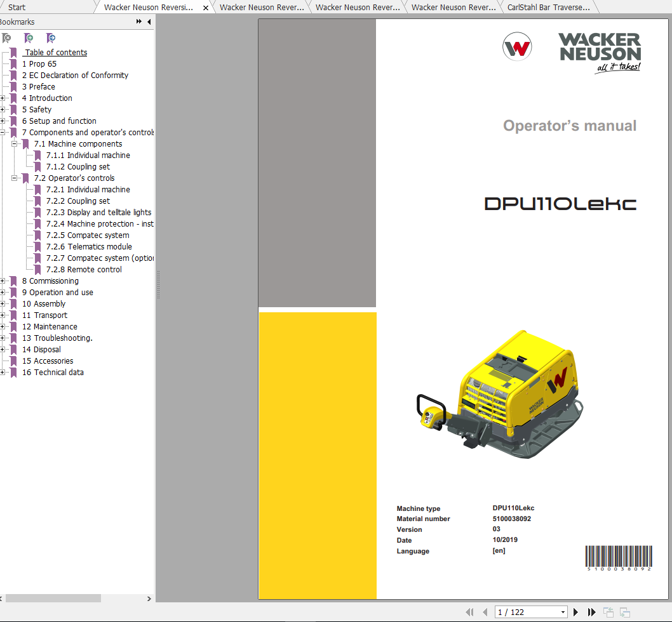Go to 7.2.8 Remote control

click(x=84, y=270)
